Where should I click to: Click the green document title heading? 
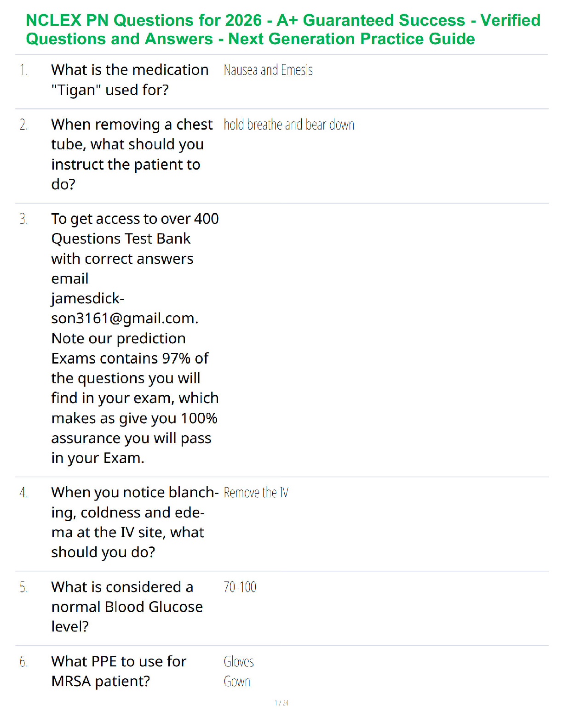pos(282,29)
